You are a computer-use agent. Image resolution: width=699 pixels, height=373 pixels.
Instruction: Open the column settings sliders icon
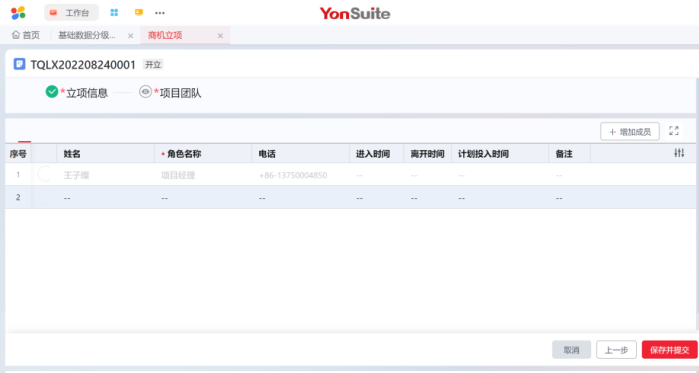click(x=679, y=153)
